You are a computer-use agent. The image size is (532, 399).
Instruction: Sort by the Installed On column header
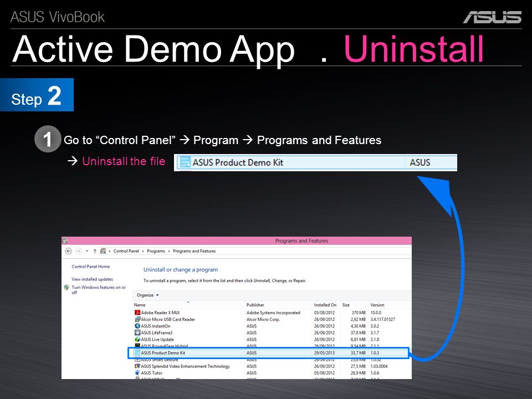point(325,305)
